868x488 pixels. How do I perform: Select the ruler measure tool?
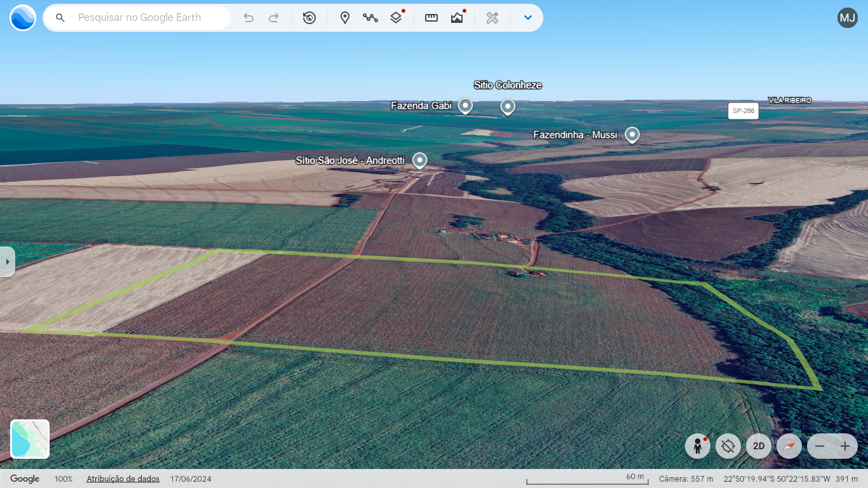coord(431,18)
